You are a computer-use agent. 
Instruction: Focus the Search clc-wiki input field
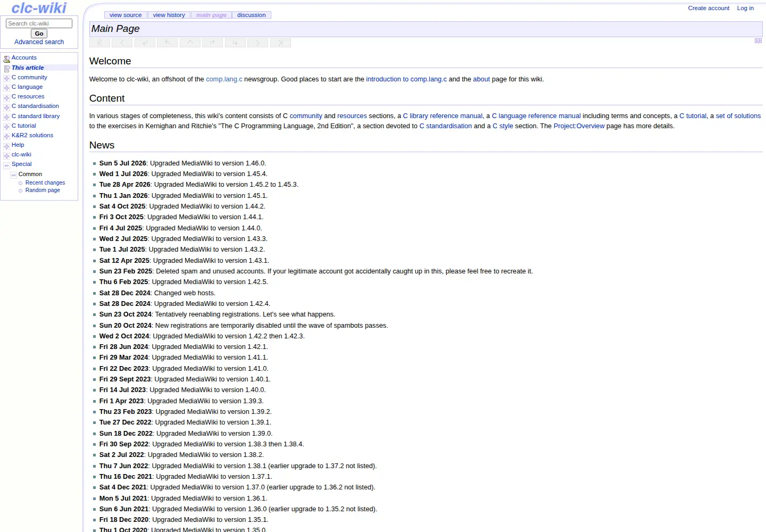(39, 23)
